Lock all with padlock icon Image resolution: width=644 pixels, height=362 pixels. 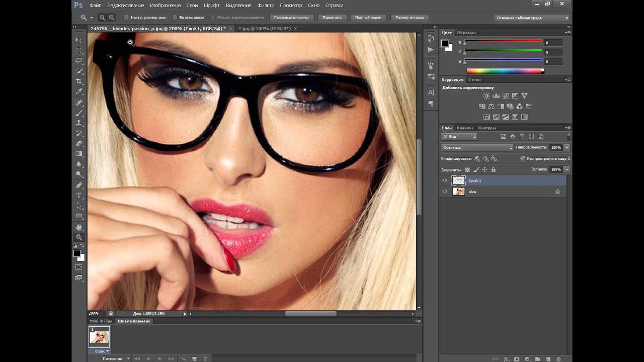(x=493, y=170)
